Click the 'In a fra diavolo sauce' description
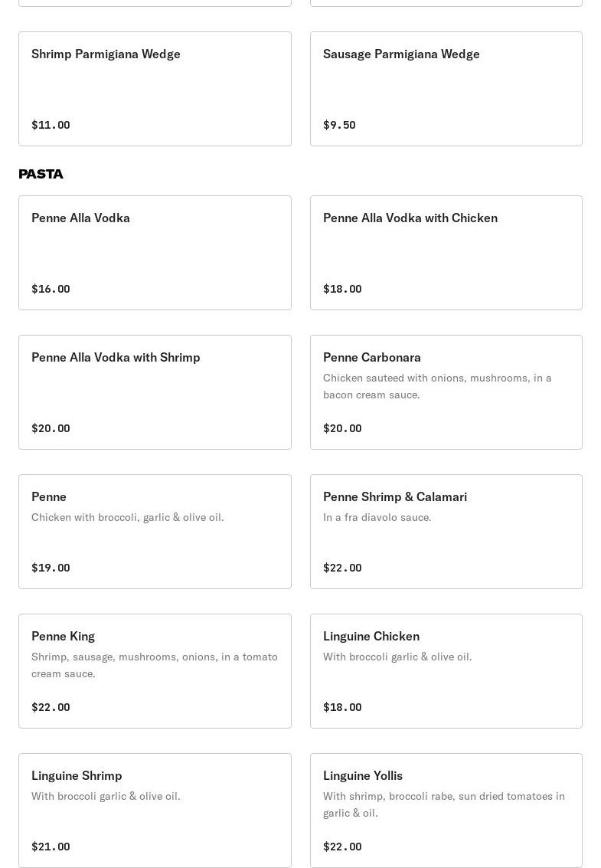 point(377,517)
